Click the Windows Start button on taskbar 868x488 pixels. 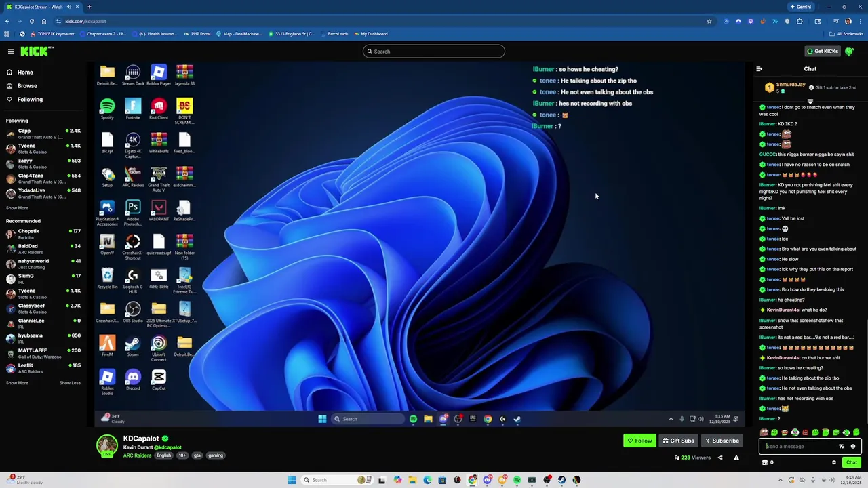(x=292, y=480)
